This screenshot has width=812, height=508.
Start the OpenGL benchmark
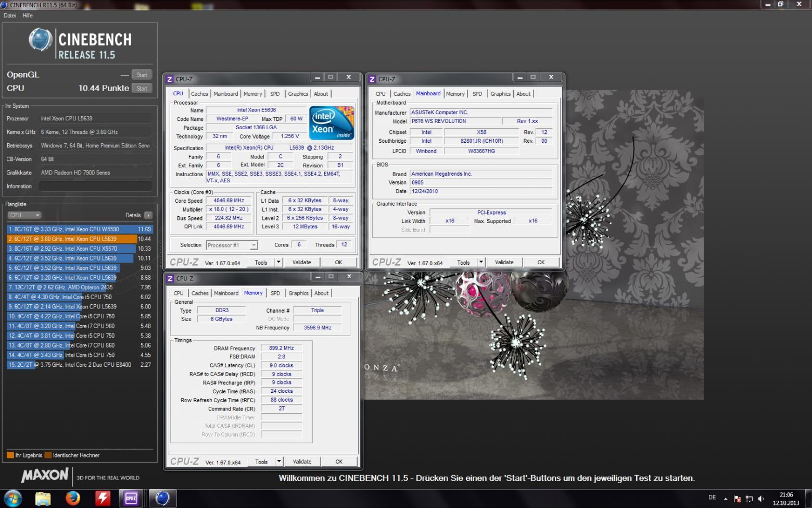tap(142, 75)
